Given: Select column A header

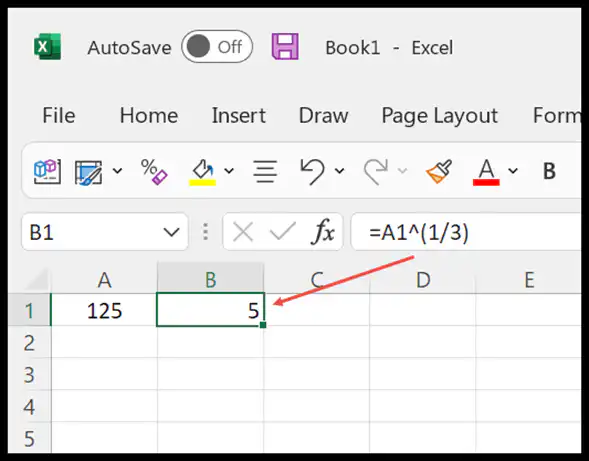Looking at the screenshot, I should coord(104,280).
